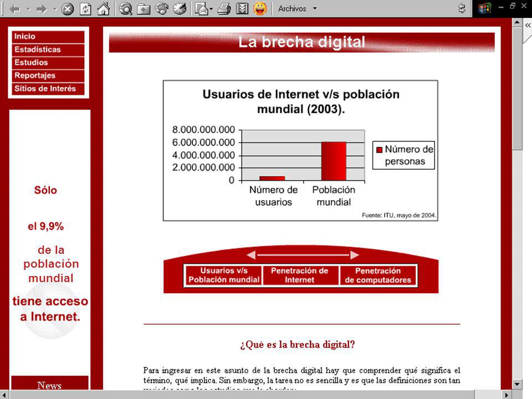Image resolution: width=532 pixels, height=399 pixels.
Task: Click the left arrowhead above chart tabs
Action: (251, 255)
